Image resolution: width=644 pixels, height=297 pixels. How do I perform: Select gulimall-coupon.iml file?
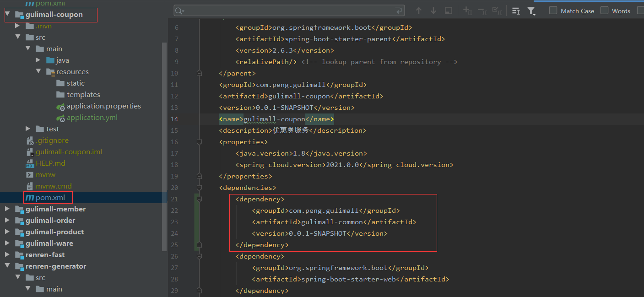click(69, 152)
